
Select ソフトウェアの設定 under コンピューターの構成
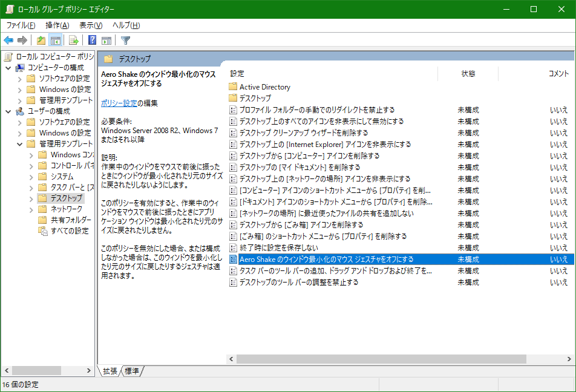point(64,79)
